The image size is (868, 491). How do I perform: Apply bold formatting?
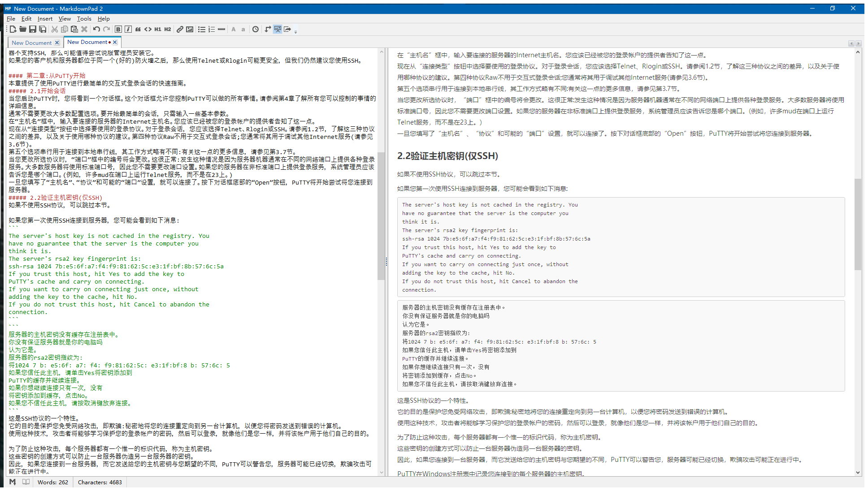click(x=118, y=29)
